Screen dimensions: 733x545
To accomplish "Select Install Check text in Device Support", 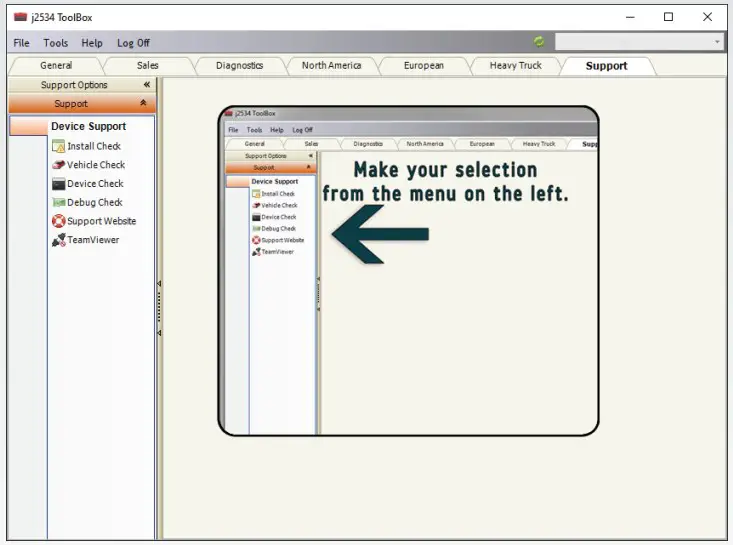I will pyautogui.click(x=94, y=146).
